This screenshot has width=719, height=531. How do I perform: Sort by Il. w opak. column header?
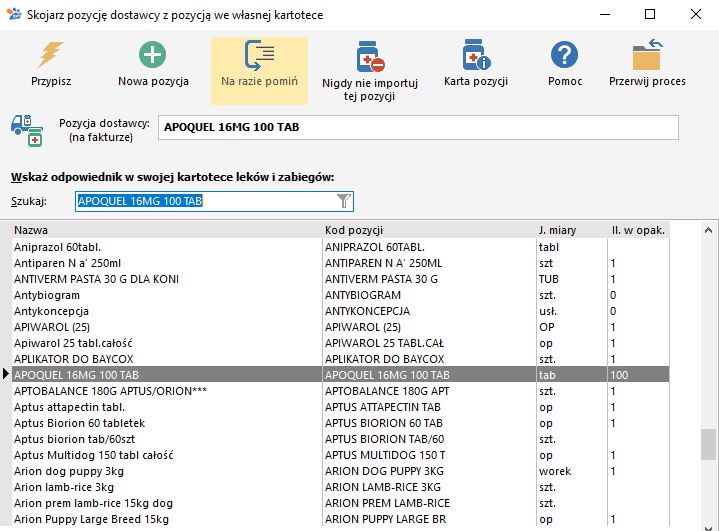pos(638,230)
